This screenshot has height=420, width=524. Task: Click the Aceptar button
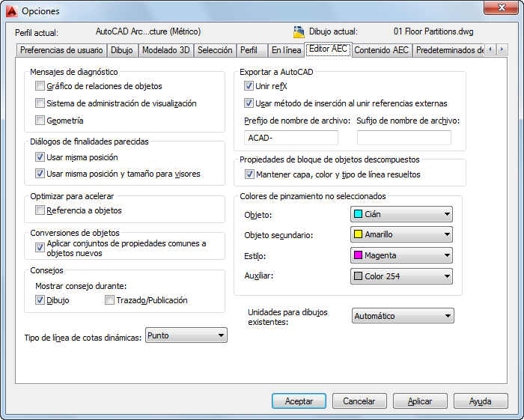299,401
